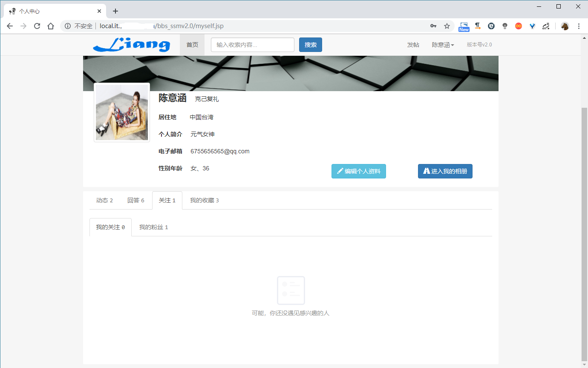
Task: Click the bio value 元气女神
Action: pyautogui.click(x=202, y=134)
